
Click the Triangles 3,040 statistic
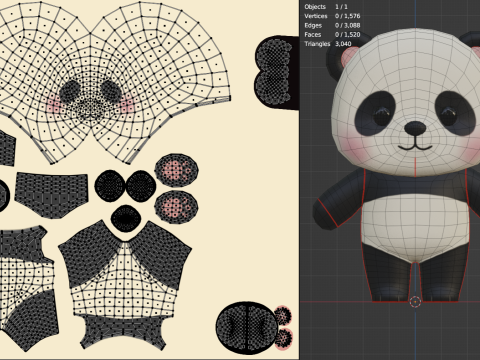(328, 44)
